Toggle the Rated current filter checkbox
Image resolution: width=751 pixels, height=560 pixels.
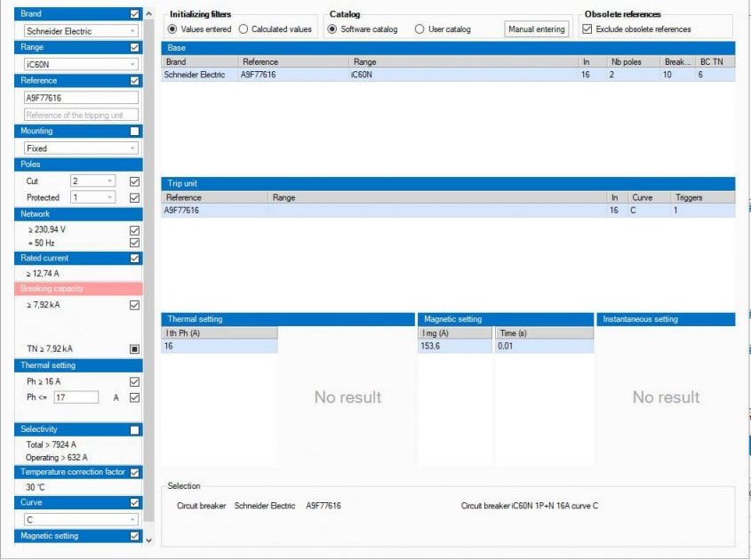coord(134,259)
